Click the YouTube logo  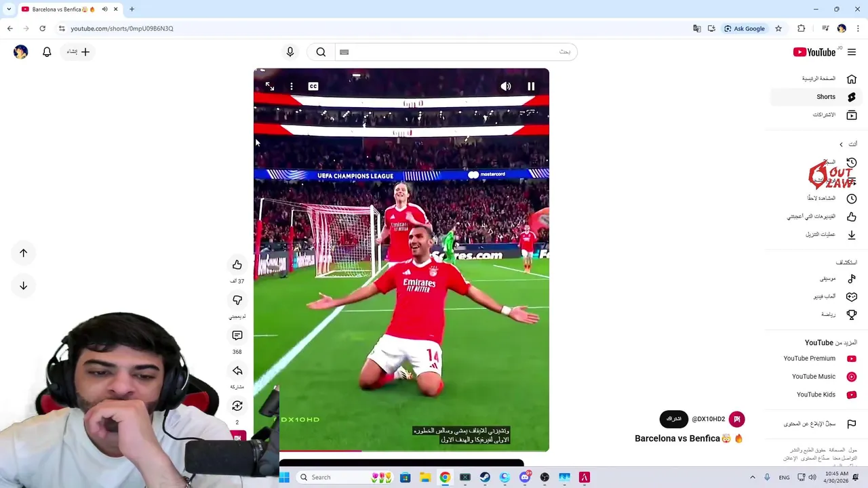[x=814, y=52]
